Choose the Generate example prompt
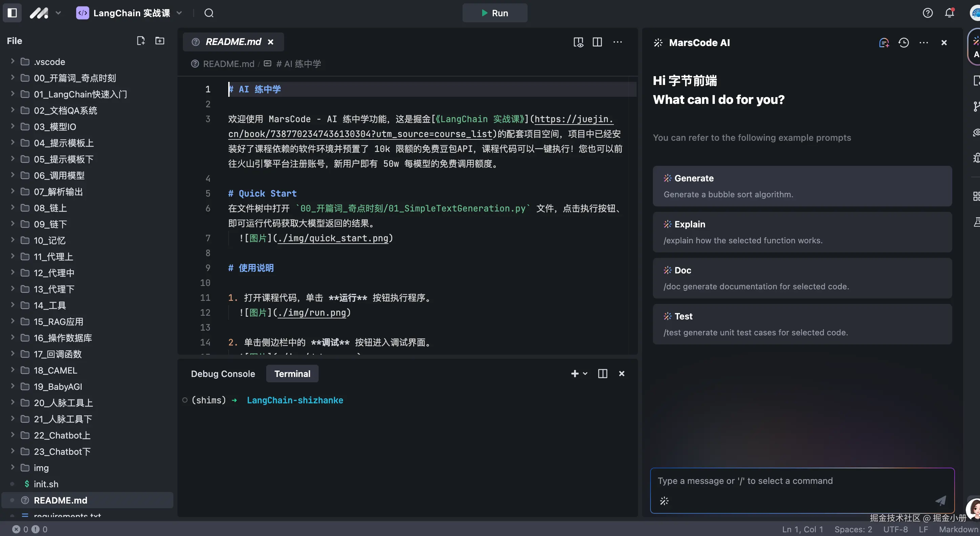The height and width of the screenshot is (536, 980). [x=802, y=186]
